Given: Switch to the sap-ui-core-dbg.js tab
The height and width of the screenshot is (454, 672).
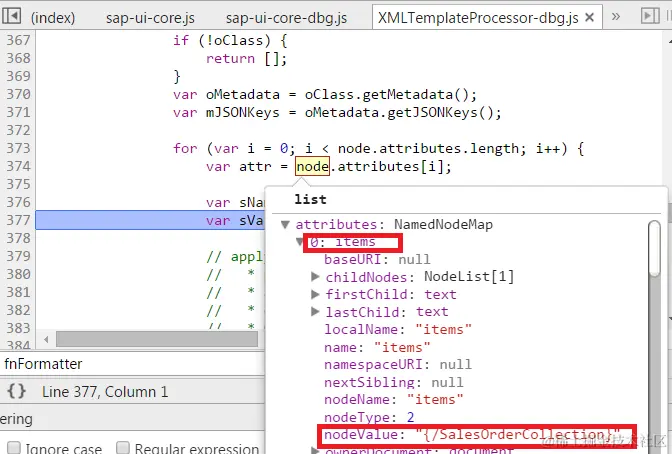Looking at the screenshot, I should coord(286,18).
